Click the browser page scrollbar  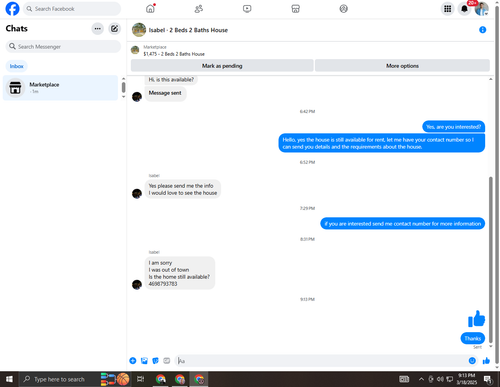pyautogui.click(x=497, y=185)
